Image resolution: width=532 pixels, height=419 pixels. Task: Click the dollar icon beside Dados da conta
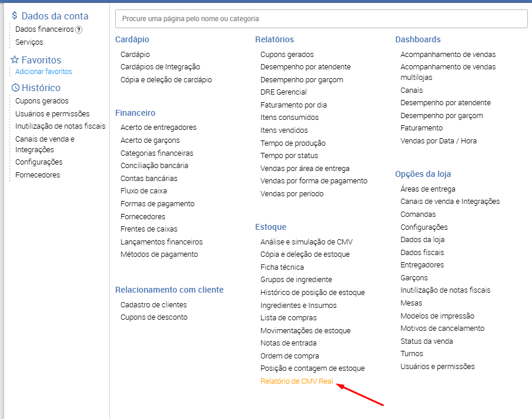pyautogui.click(x=15, y=16)
